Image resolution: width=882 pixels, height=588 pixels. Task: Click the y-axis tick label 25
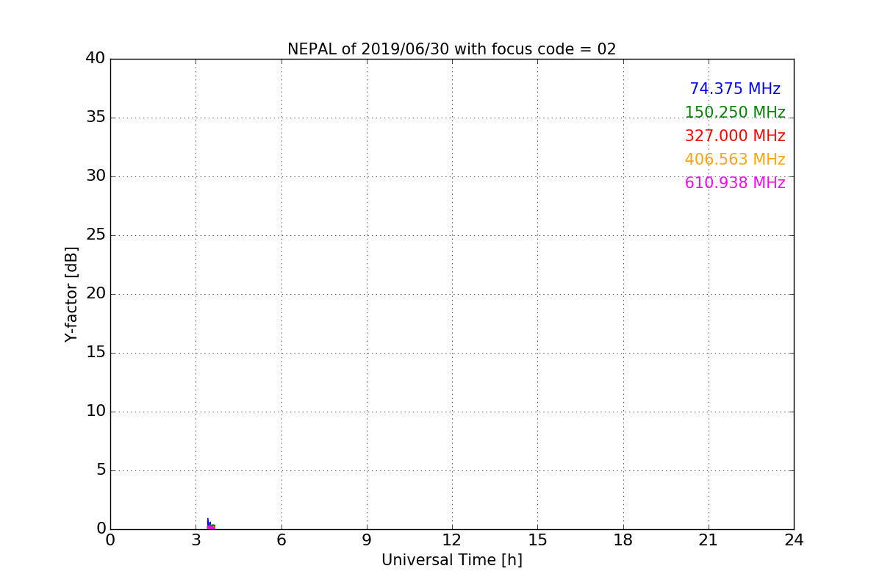(x=96, y=235)
